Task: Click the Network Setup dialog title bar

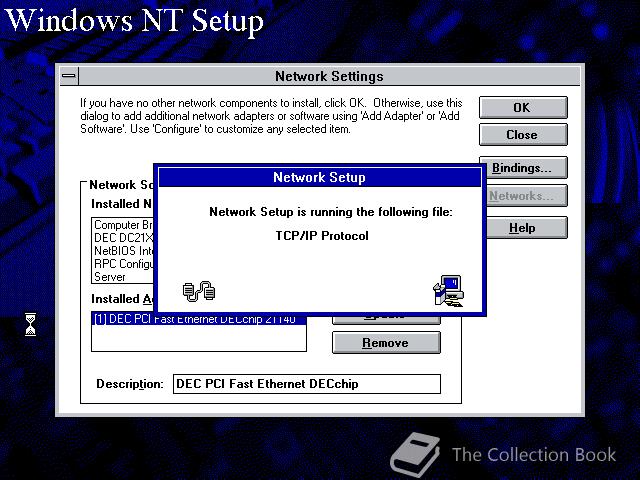Action: [320, 178]
